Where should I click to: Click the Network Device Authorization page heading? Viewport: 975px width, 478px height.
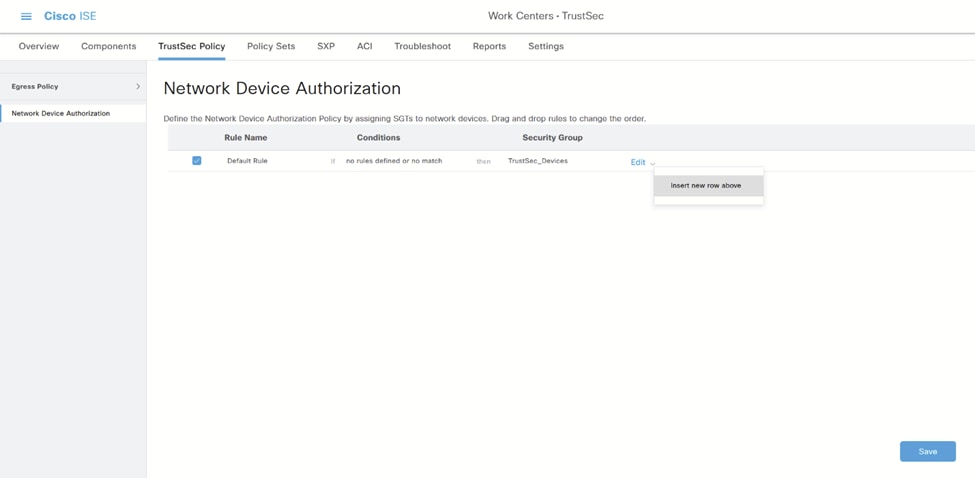(x=282, y=88)
